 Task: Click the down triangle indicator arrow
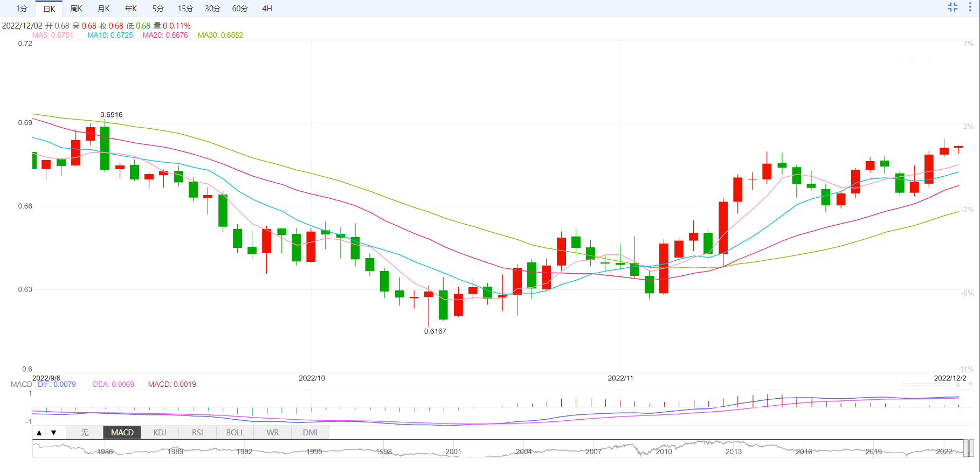(x=53, y=433)
